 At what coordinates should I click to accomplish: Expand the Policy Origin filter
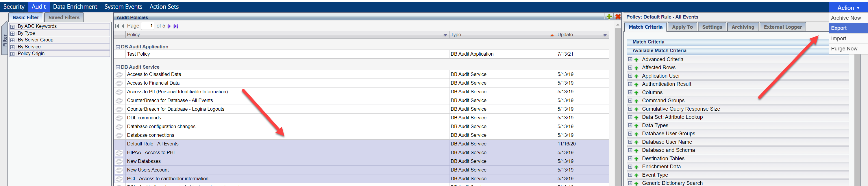pos(12,54)
